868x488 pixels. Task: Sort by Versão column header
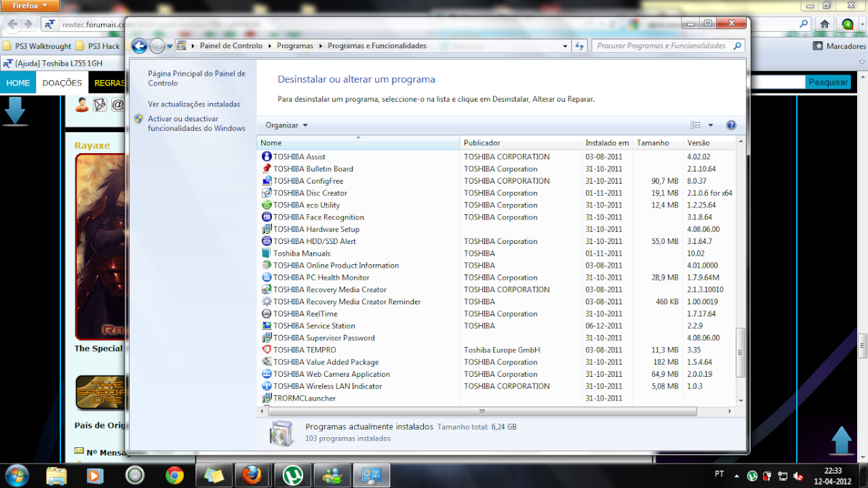click(709, 143)
